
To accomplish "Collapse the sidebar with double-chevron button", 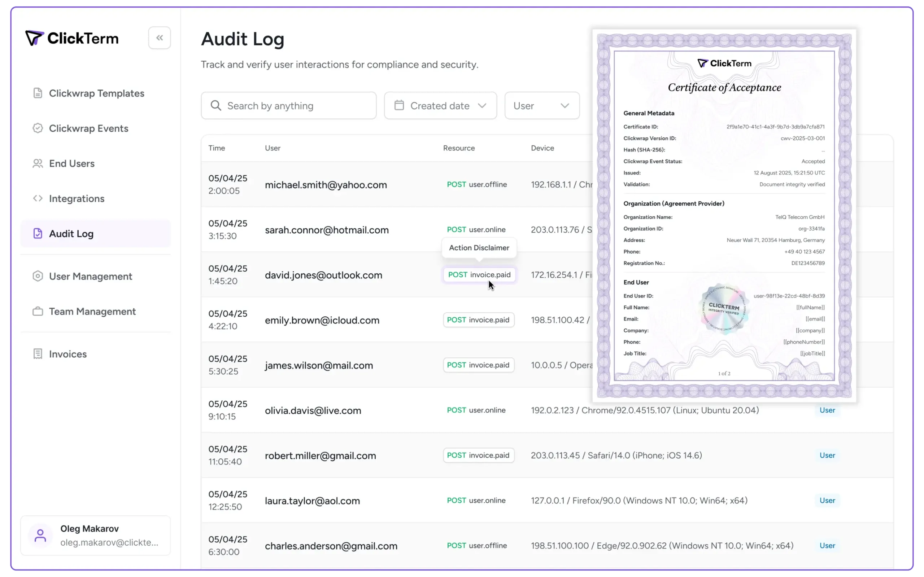I will tap(159, 38).
